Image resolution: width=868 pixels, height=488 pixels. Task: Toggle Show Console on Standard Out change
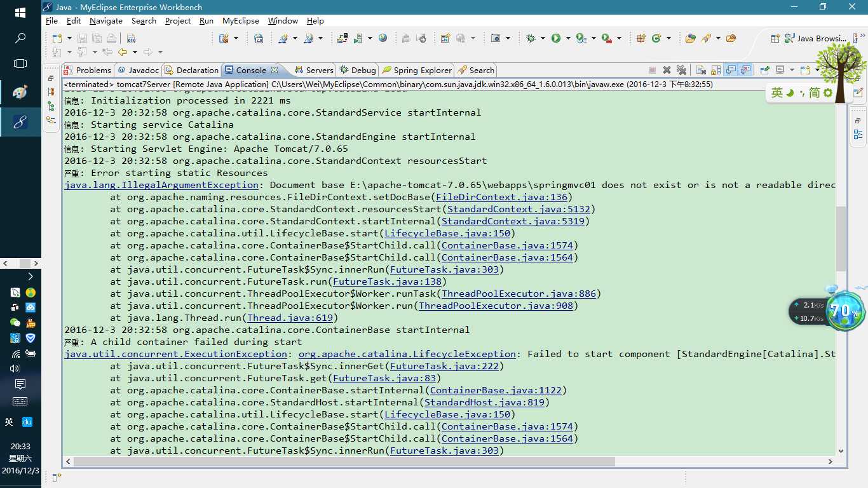pos(731,70)
